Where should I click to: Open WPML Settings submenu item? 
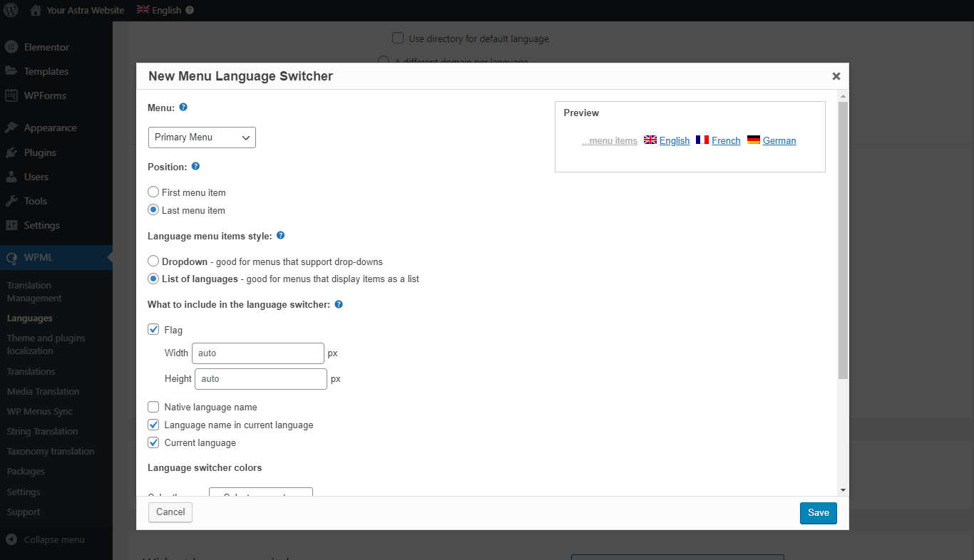pos(24,492)
